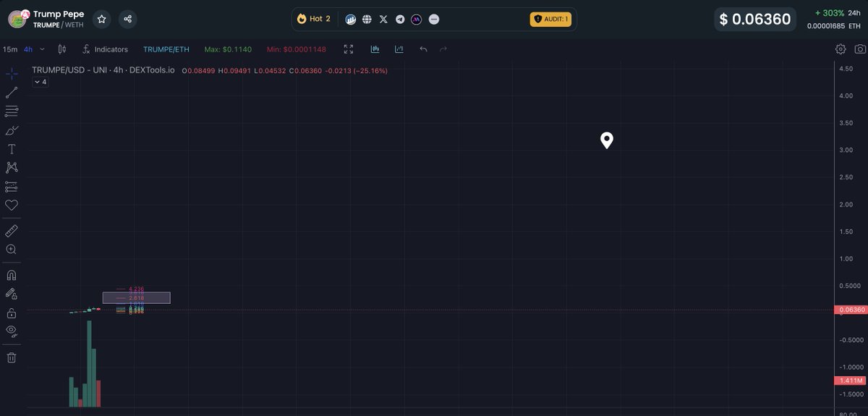Viewport: 868px width, 416px height.
Task: Open the AUDIT: 1 badge
Action: click(550, 19)
